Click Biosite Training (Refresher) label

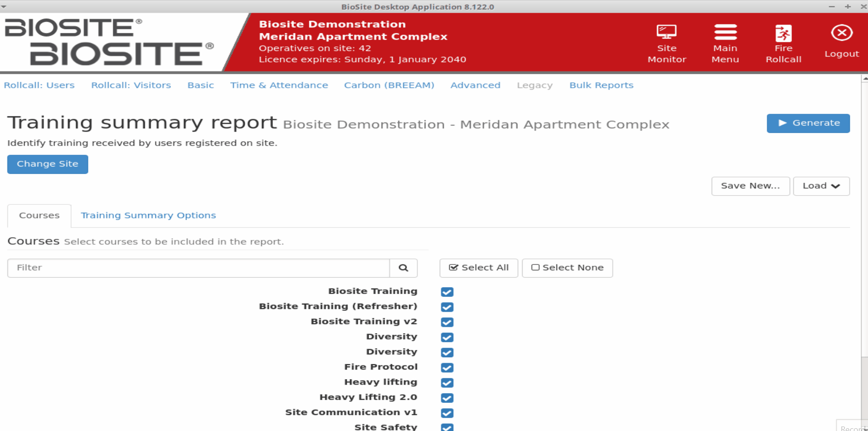tap(338, 306)
